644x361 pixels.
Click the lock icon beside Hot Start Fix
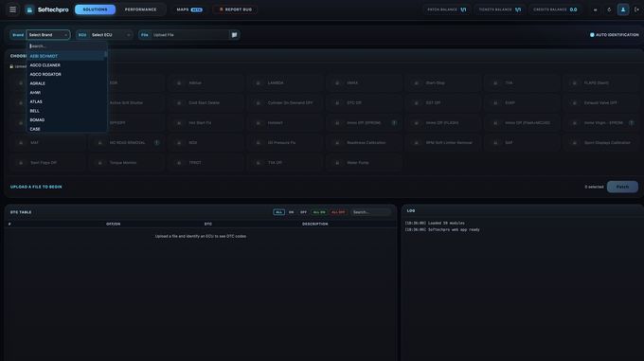point(179,123)
